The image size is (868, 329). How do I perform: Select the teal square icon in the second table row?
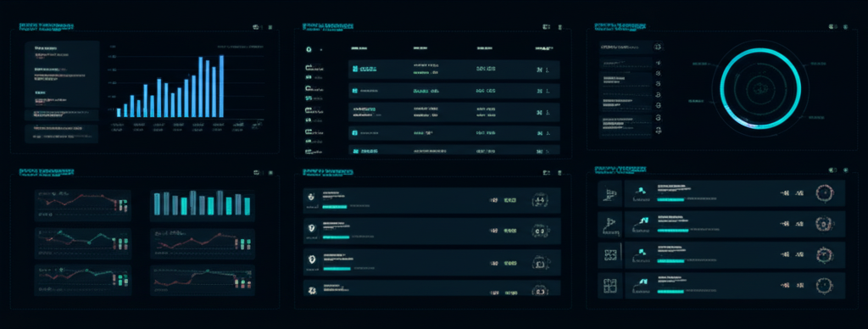pos(355,90)
